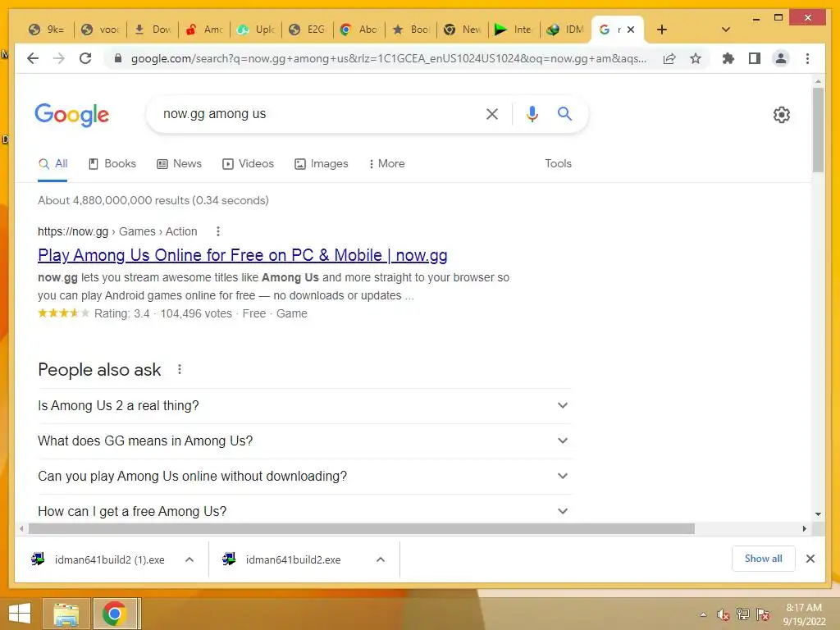Viewport: 840px width, 630px height.
Task: Open the tab search dropdown arrow
Action: coord(725,30)
